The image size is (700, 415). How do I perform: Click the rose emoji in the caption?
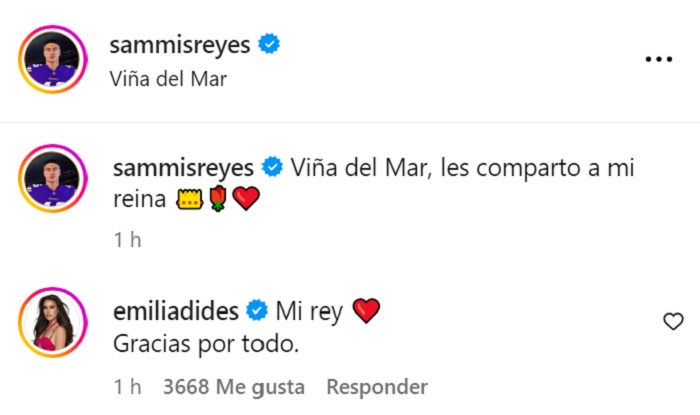218,200
